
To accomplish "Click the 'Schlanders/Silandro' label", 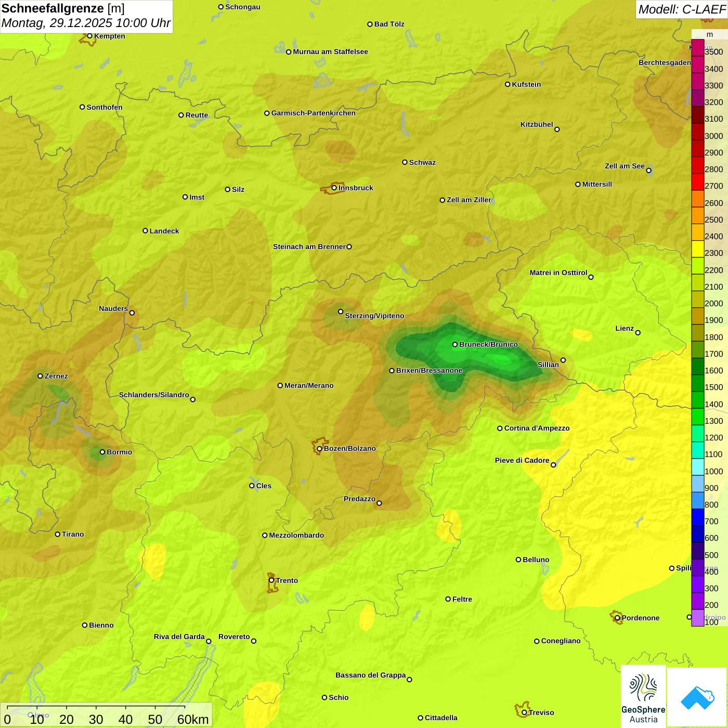I will point(154,395).
